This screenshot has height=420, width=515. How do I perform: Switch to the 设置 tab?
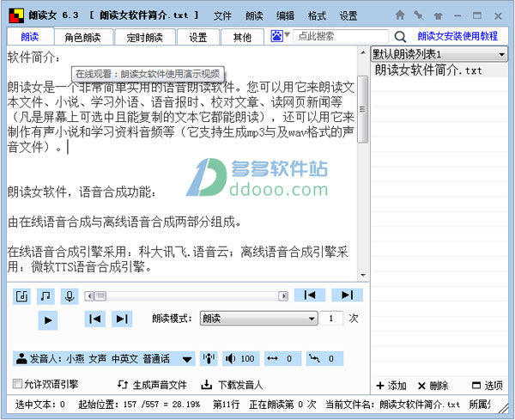[198, 37]
